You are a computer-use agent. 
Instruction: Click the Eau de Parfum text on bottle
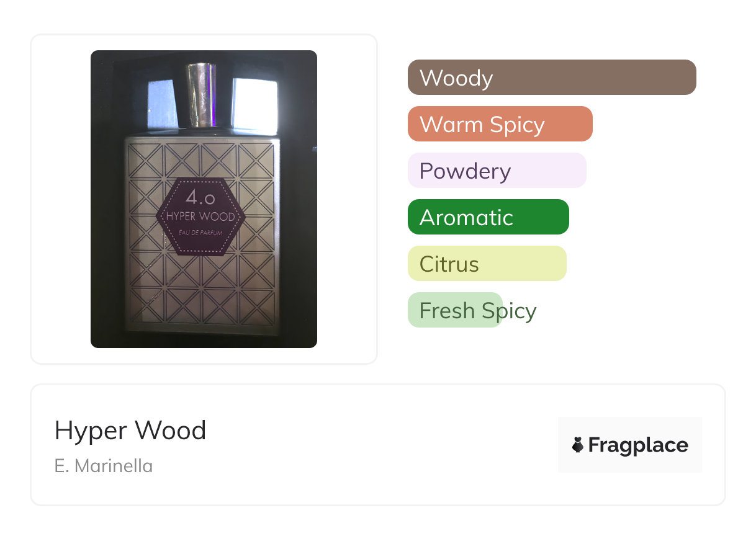tap(200, 232)
